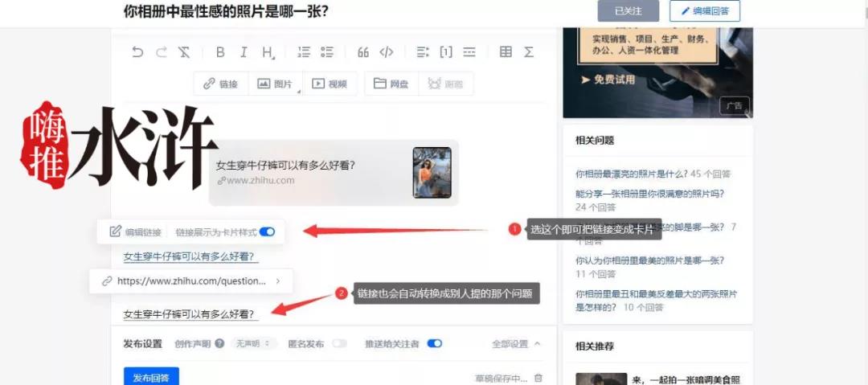This screenshot has width=868, height=385.
Task: Click the greyed 谢邀 button
Action: 445,84
